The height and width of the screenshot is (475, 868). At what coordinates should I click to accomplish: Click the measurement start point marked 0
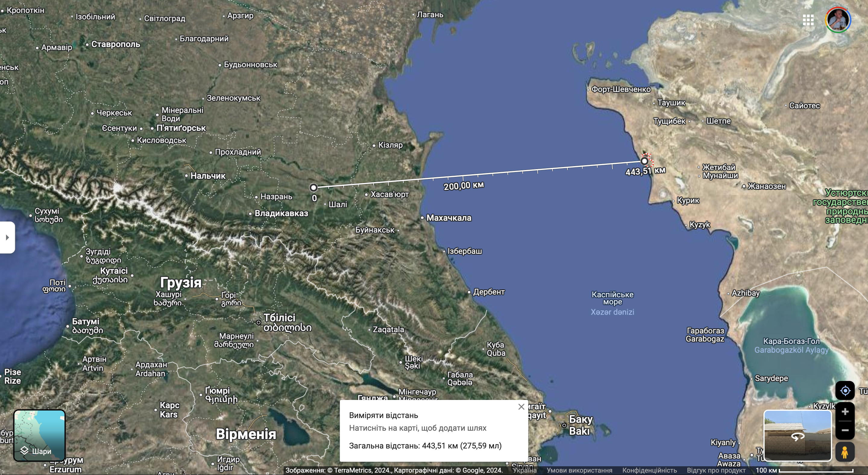tap(313, 188)
